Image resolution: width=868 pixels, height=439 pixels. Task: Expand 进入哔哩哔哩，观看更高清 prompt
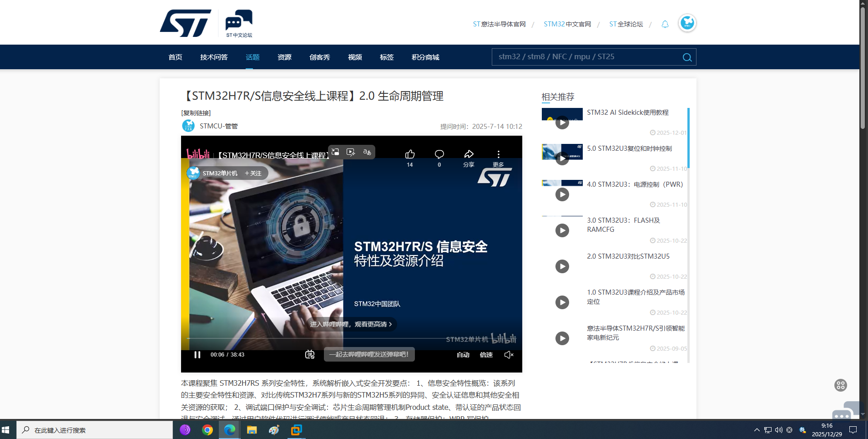coord(351,324)
